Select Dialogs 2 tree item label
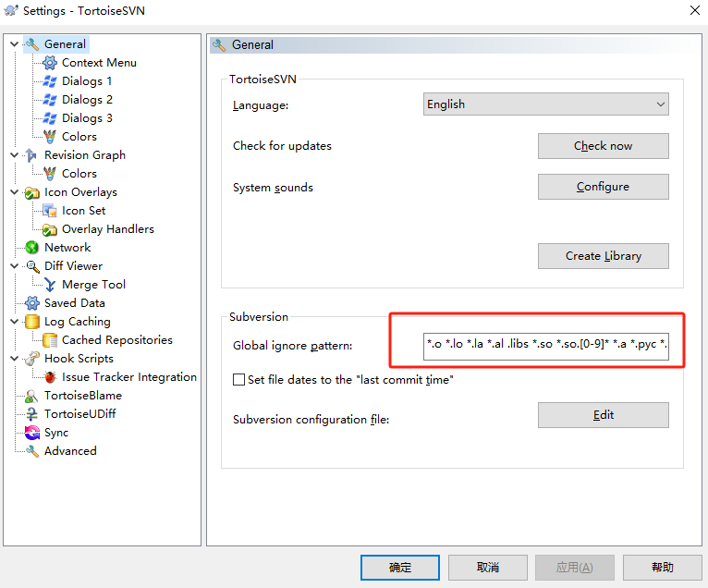Viewport: 708px width, 588px height. [x=87, y=100]
